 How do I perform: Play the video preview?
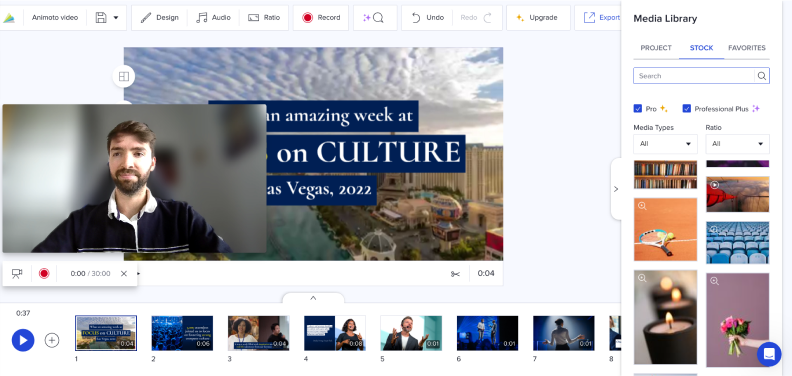[23, 340]
